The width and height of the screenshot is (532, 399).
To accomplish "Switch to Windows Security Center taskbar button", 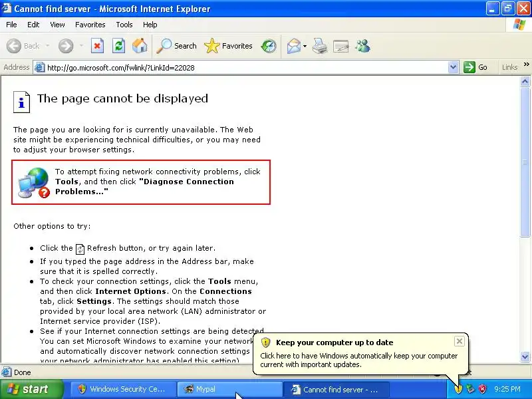I will pyautogui.click(x=123, y=389).
